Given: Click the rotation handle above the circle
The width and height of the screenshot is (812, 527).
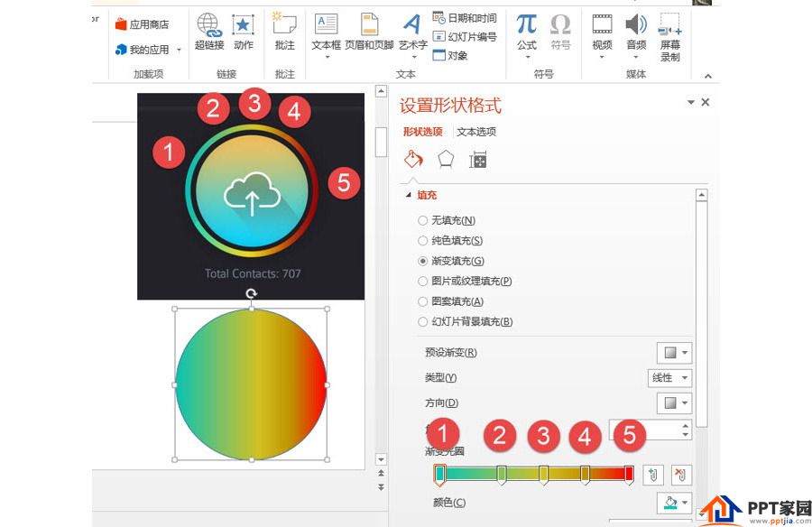Looking at the screenshot, I should (251, 294).
